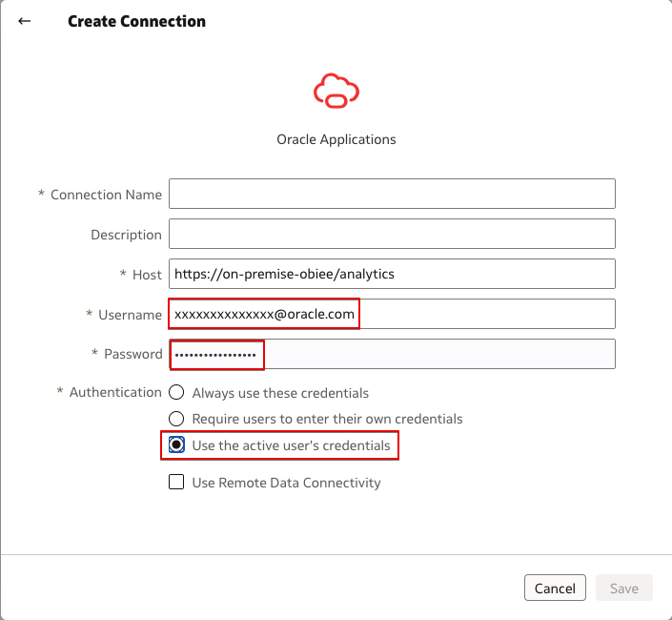This screenshot has width=672, height=620.
Task: Click the Host field label
Action: coord(147,275)
